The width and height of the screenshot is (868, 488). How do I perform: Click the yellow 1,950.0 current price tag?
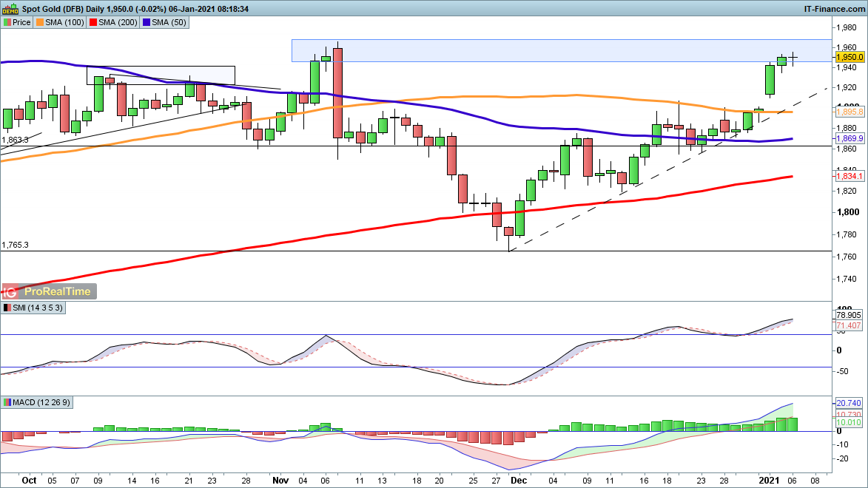(849, 57)
